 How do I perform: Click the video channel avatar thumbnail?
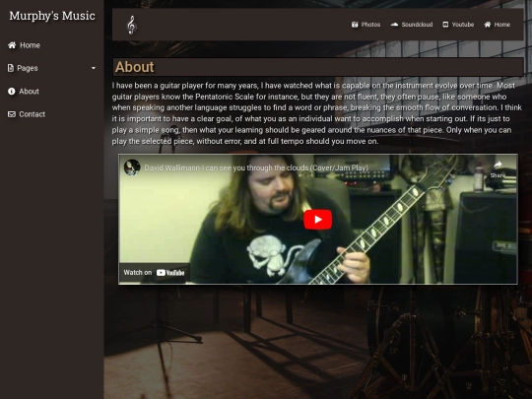point(132,167)
